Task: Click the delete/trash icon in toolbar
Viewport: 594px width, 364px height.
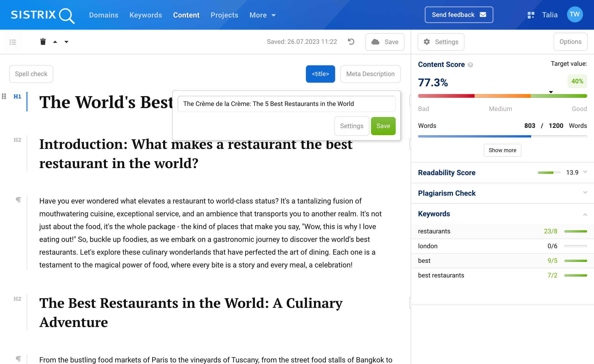Action: 42,41
